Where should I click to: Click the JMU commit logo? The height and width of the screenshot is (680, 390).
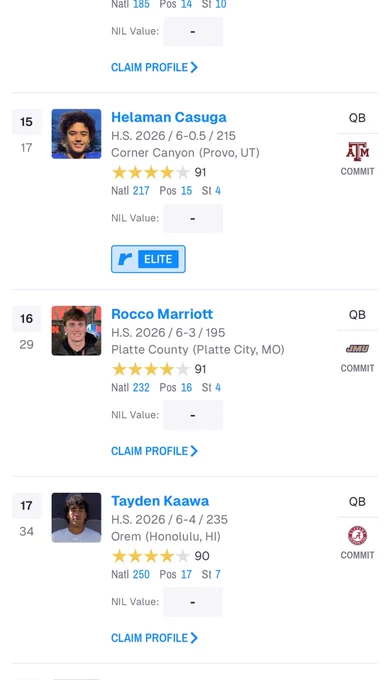point(357,349)
